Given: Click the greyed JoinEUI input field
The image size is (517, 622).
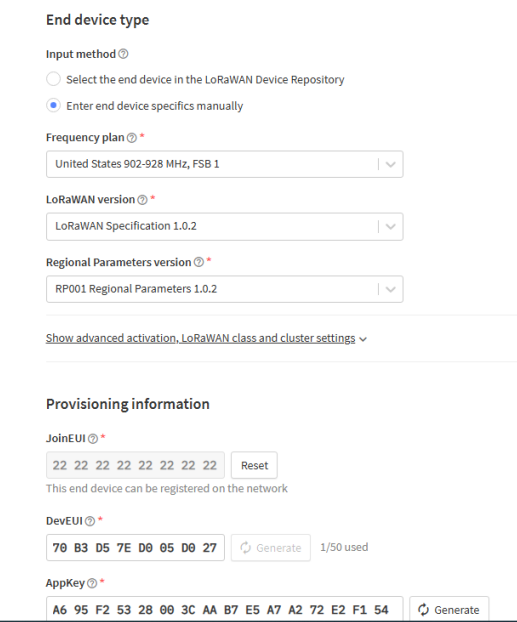Looking at the screenshot, I should (135, 465).
